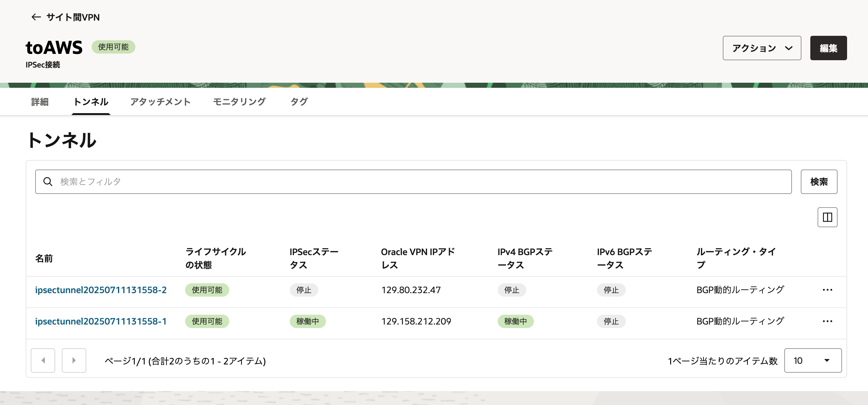Viewport: 868px width, 405px height.
Task: Click the IPv6 BGPステータス column header
Action: click(x=625, y=258)
